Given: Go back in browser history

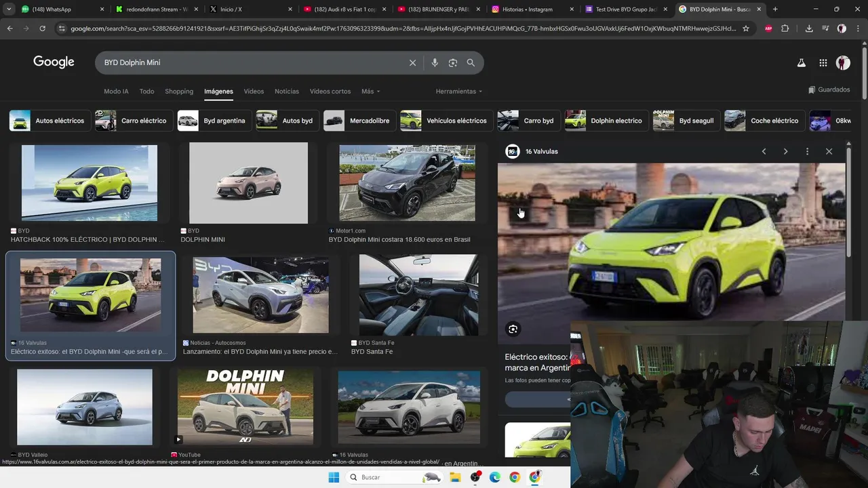Looking at the screenshot, I should 9,28.
